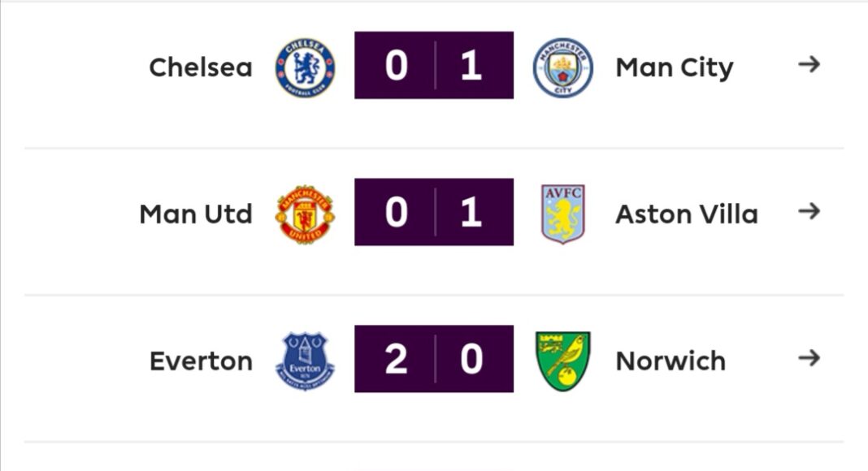Click the Manchester City club crest

pyautogui.click(x=562, y=67)
